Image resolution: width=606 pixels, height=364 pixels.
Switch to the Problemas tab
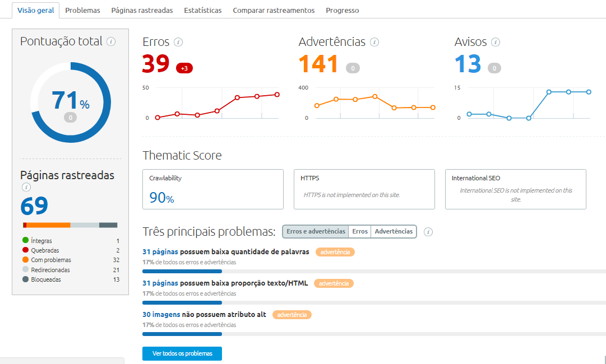82,11
